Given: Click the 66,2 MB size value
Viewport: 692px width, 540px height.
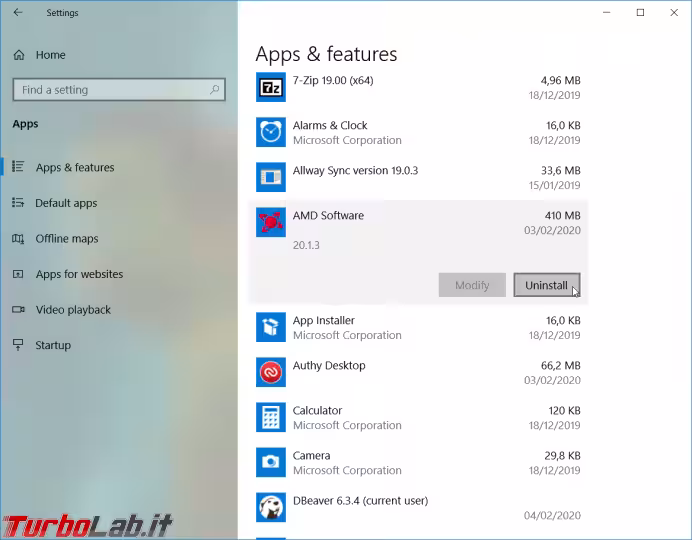Looking at the screenshot, I should (x=560, y=365).
